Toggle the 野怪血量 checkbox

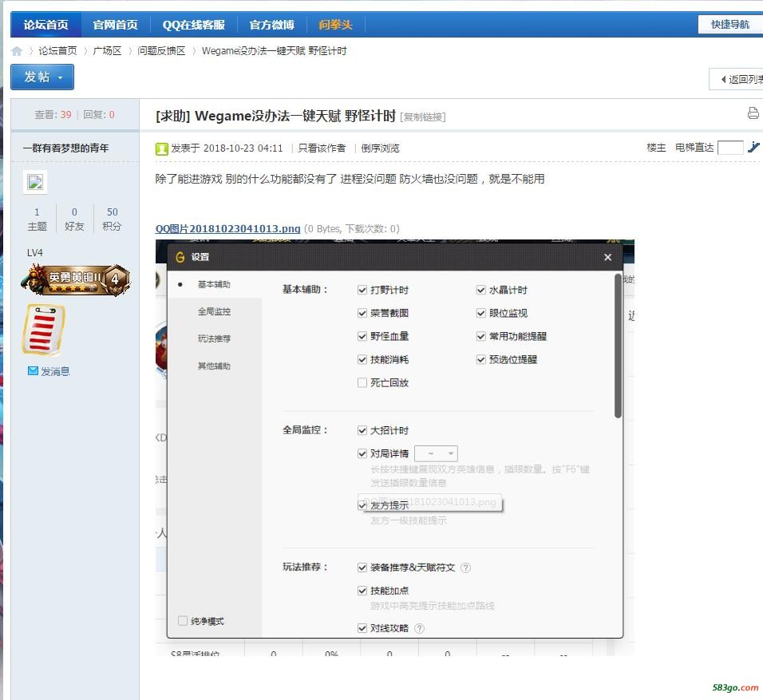coord(362,336)
